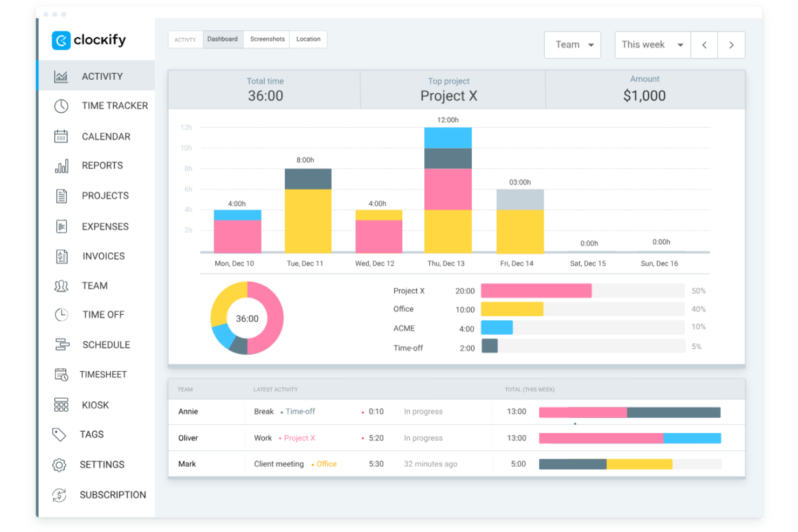
Task: Open the Team filter dropdown
Action: tap(573, 45)
